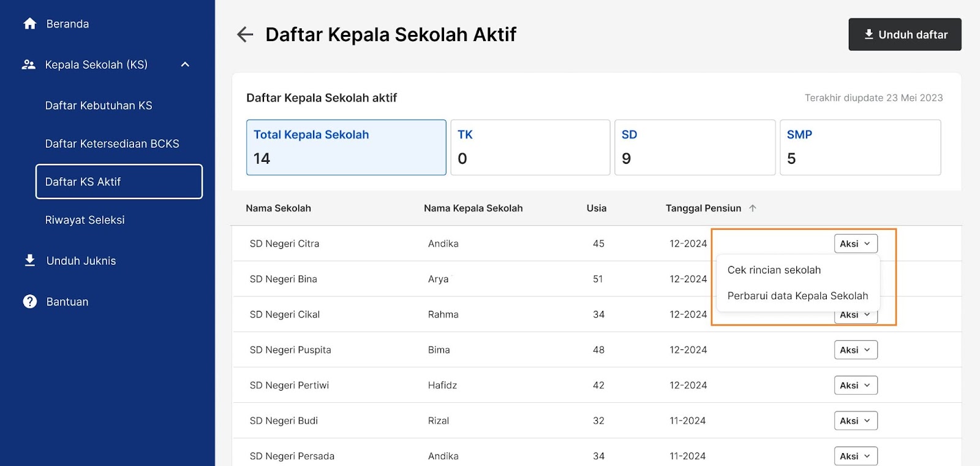The height and width of the screenshot is (466, 980).
Task: Click the Beranda home icon
Action: 29,24
